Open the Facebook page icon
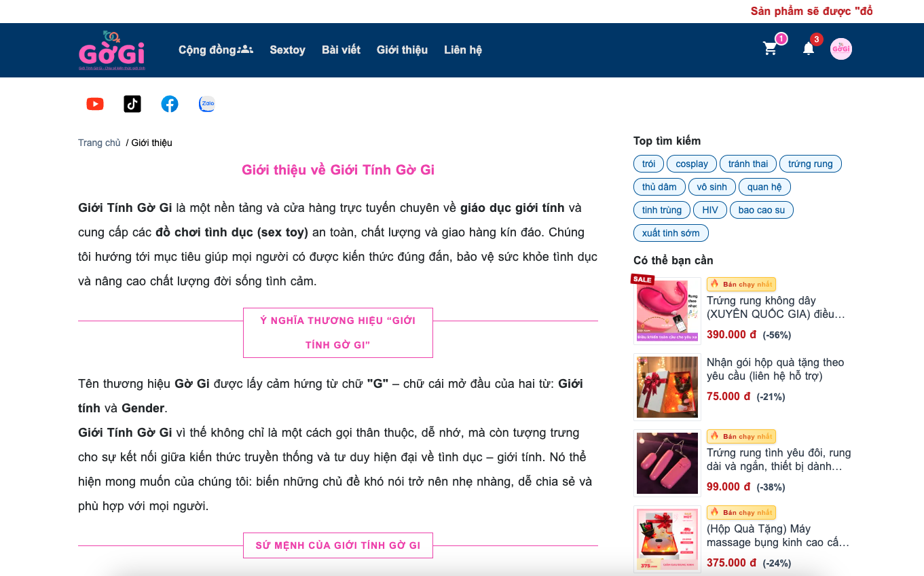The image size is (924, 576). (169, 103)
